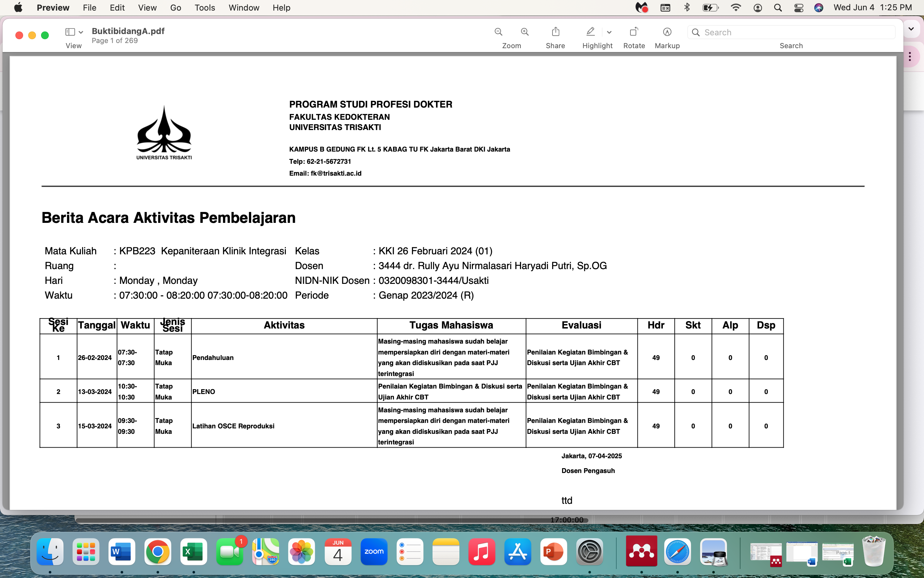Click the Zoom In magnifier icon

pyautogui.click(x=525, y=32)
